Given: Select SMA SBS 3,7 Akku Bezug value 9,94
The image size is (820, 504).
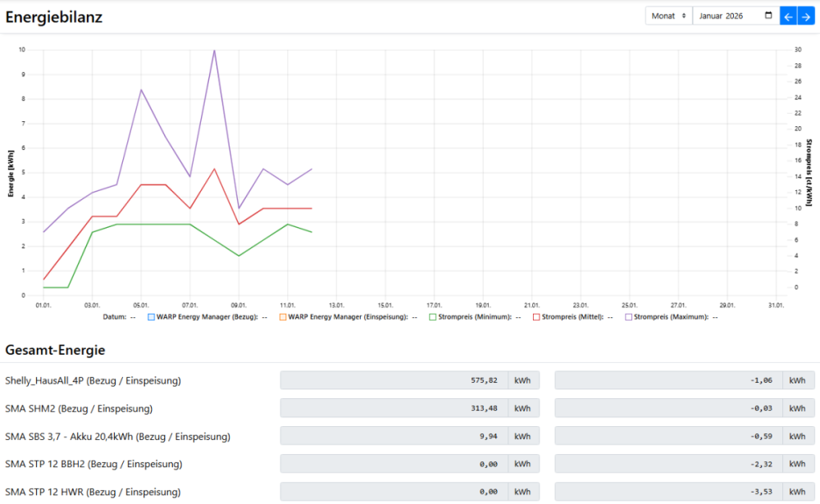Looking at the screenshot, I should [x=394, y=436].
